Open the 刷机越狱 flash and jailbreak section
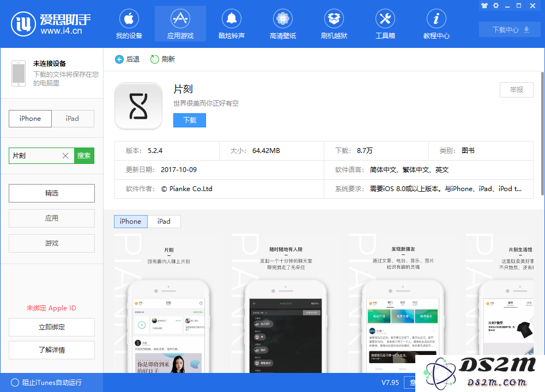The width and height of the screenshot is (545, 392). click(334, 24)
